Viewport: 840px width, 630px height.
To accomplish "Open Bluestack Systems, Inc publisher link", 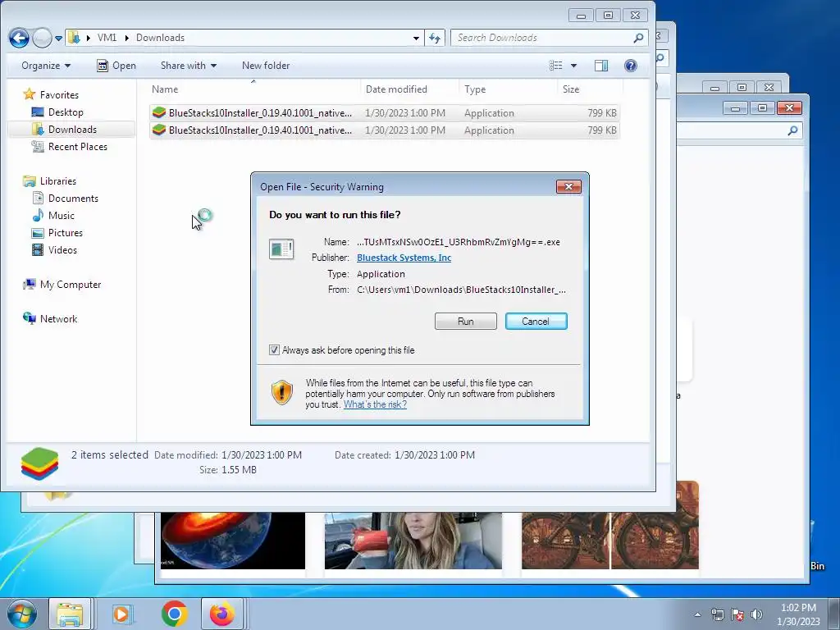I will point(404,258).
